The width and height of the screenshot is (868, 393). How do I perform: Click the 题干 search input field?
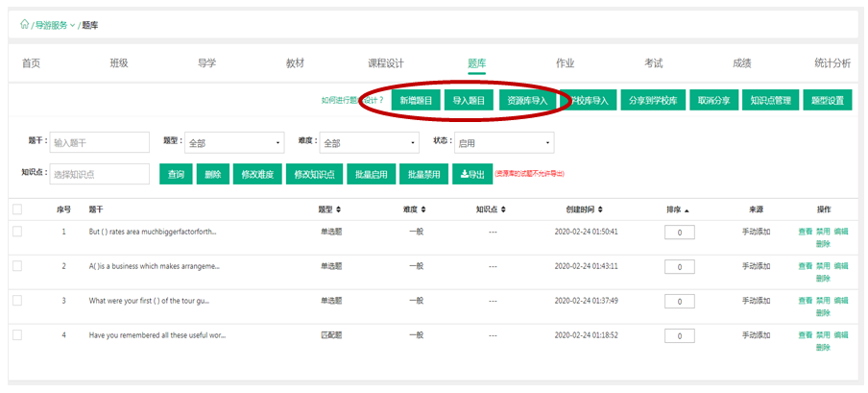pyautogui.click(x=100, y=142)
